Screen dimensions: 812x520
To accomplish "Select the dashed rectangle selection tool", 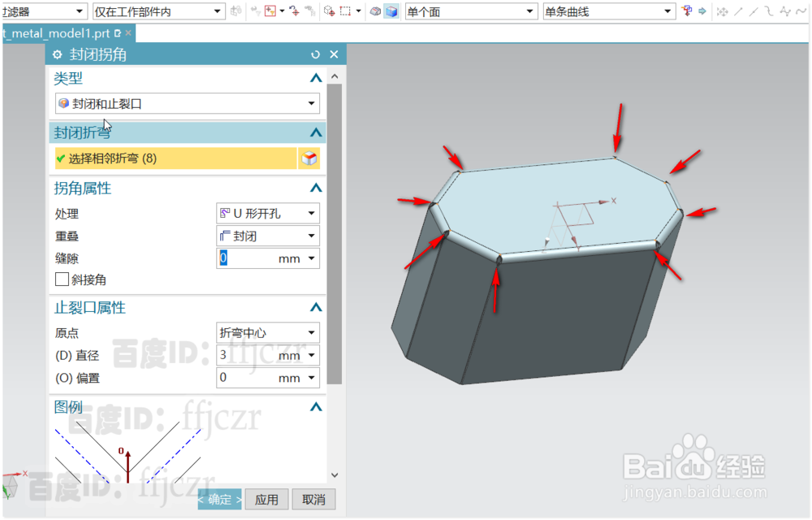I will coord(345,11).
